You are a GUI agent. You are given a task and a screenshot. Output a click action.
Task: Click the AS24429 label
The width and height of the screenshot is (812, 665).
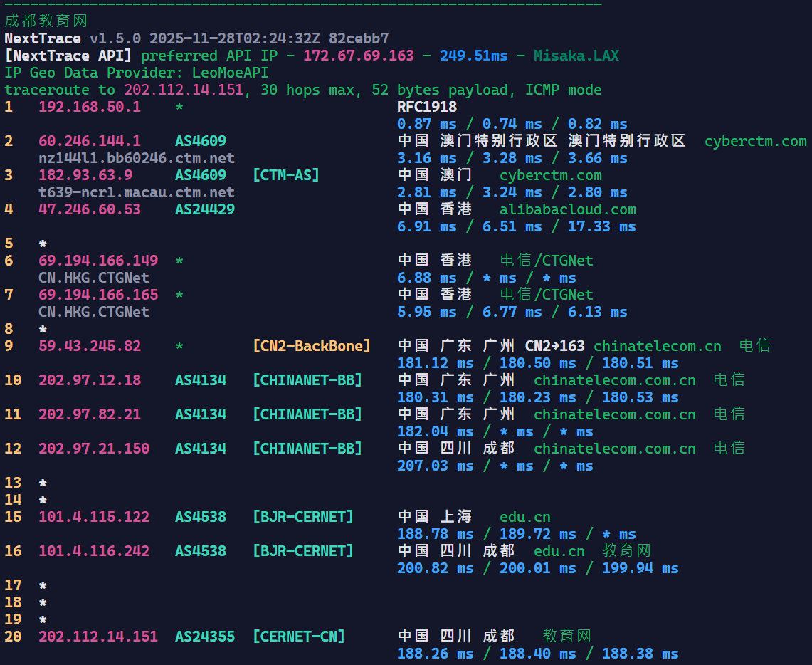click(204, 209)
